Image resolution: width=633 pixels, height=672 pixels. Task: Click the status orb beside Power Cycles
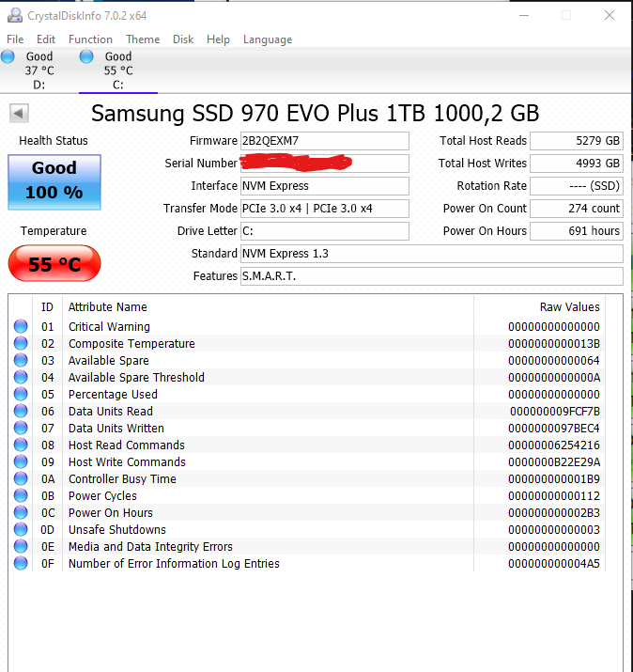(x=21, y=496)
